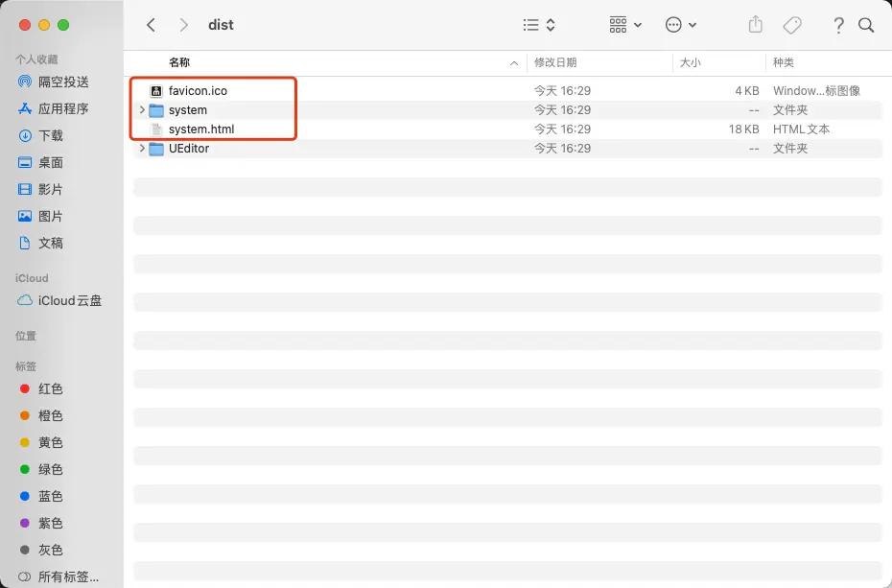Open the grouping options dropdown
Viewport: 892px width, 588px height.
(625, 25)
